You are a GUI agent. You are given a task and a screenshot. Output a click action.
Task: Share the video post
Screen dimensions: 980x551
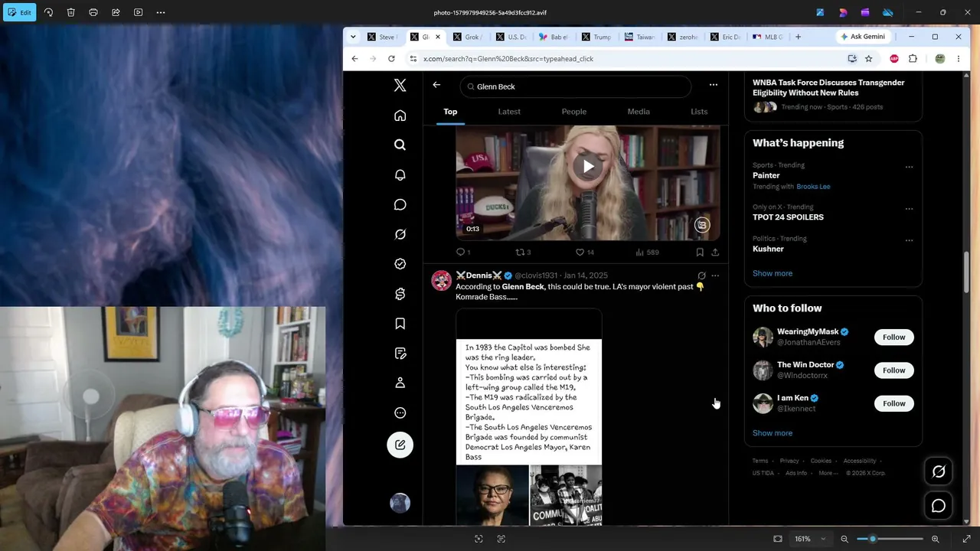pyautogui.click(x=715, y=252)
